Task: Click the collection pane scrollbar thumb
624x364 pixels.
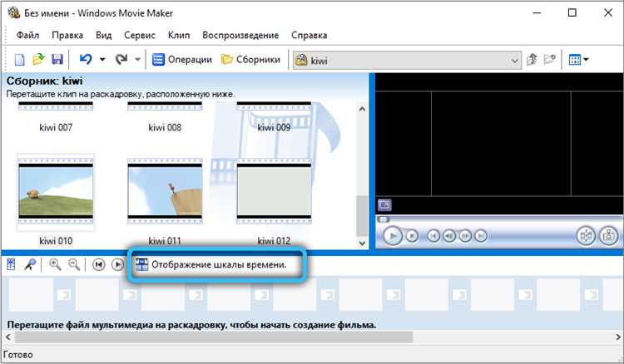Action: pos(362,216)
